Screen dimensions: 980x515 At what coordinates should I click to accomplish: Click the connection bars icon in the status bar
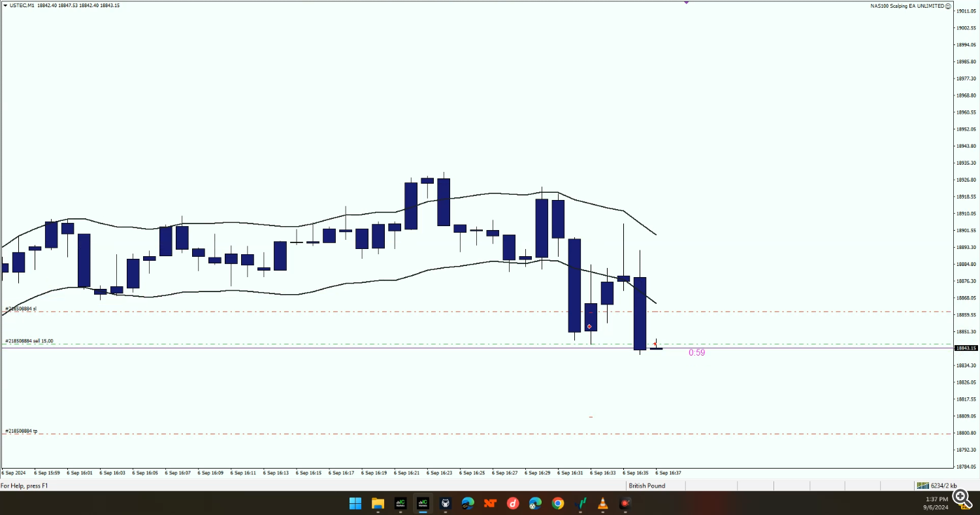pos(923,486)
